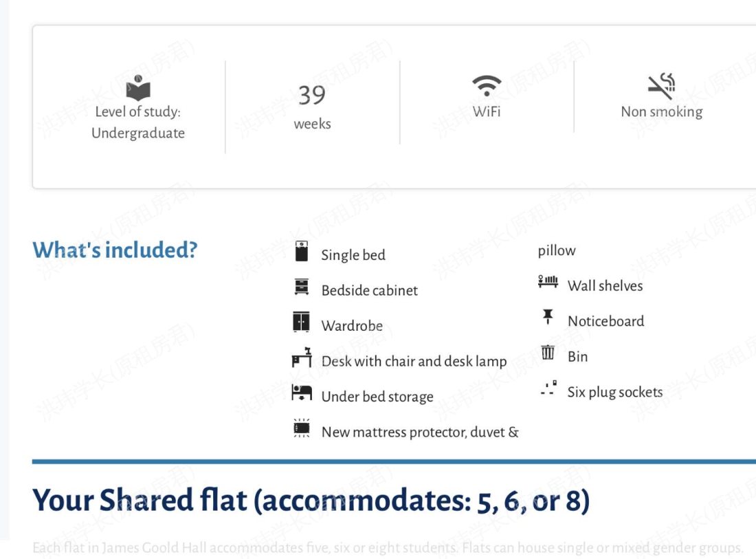The width and height of the screenshot is (756, 559).
Task: Click the mattress protector icon
Action: click(x=302, y=428)
